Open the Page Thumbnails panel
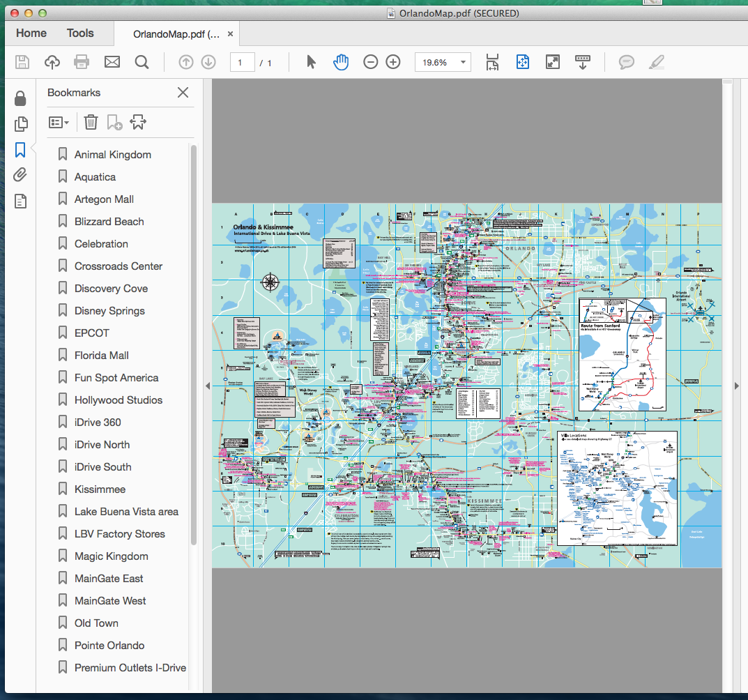This screenshot has height=700, width=748. [20, 124]
